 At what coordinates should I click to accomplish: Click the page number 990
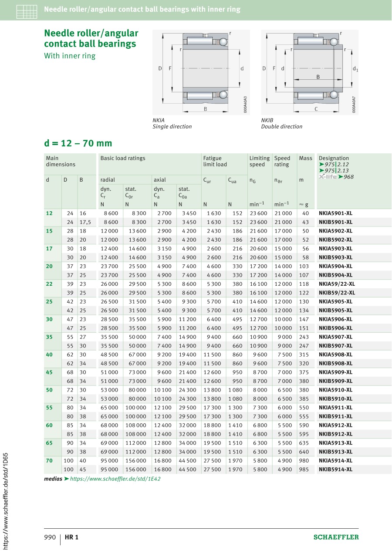[50, 537]
